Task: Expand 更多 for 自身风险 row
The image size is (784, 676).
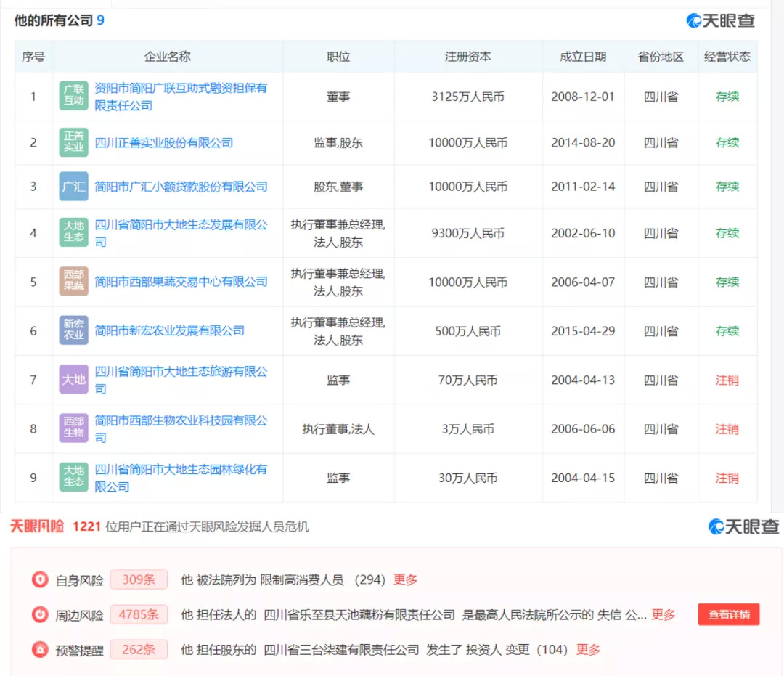Action: pyautogui.click(x=405, y=579)
